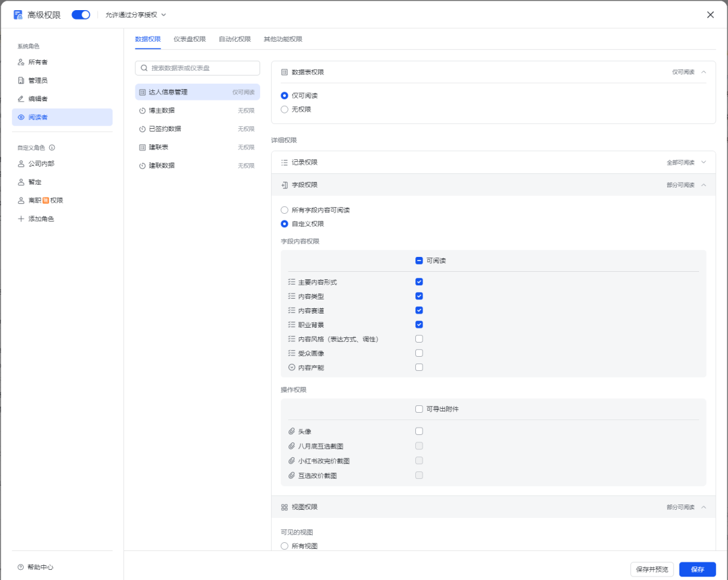Screen dimensions: 728x580
Task: Click the field type icon beside 内容赛道
Action: [x=292, y=310]
